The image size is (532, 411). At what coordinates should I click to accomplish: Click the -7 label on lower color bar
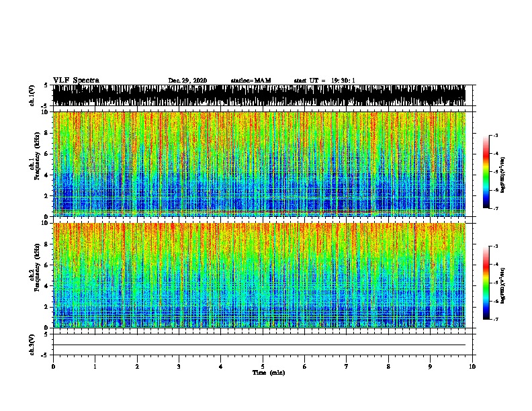point(495,320)
